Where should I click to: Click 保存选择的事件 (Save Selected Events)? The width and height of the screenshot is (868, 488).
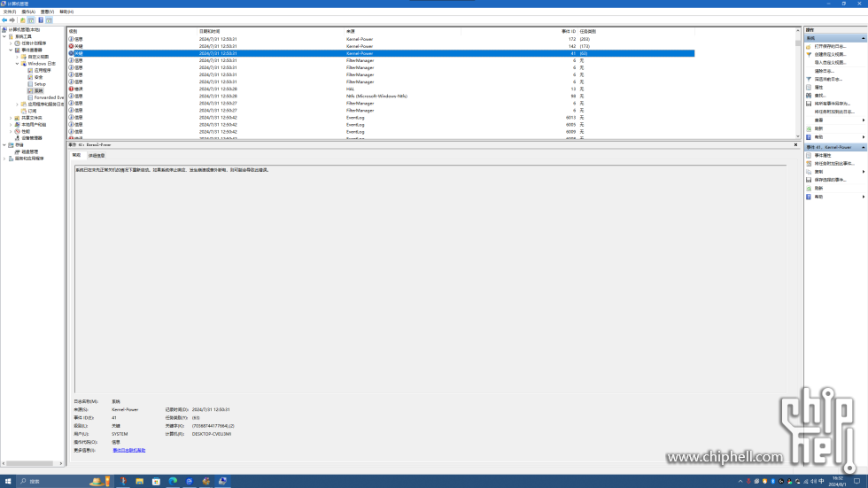pos(830,180)
